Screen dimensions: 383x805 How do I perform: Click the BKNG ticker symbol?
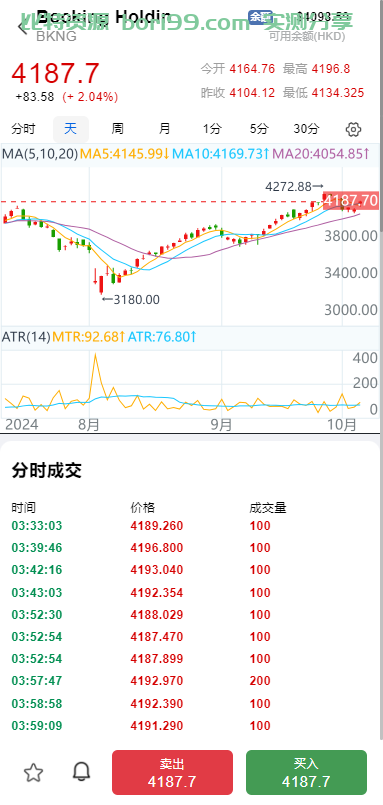(x=56, y=36)
